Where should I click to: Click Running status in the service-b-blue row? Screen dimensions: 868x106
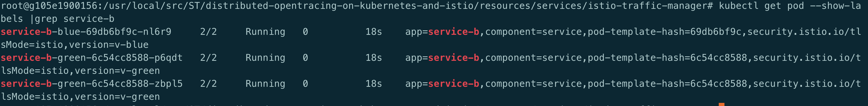[x=266, y=32]
